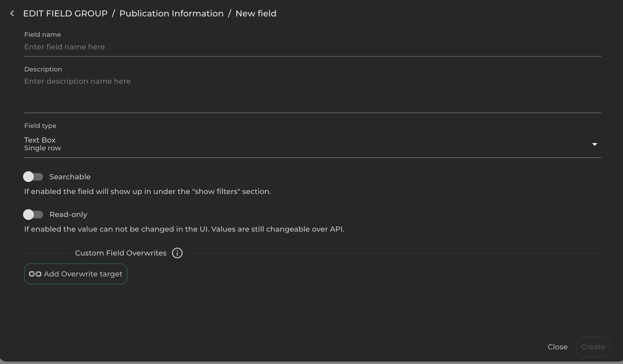Enable the Read-only switch

[x=33, y=215]
